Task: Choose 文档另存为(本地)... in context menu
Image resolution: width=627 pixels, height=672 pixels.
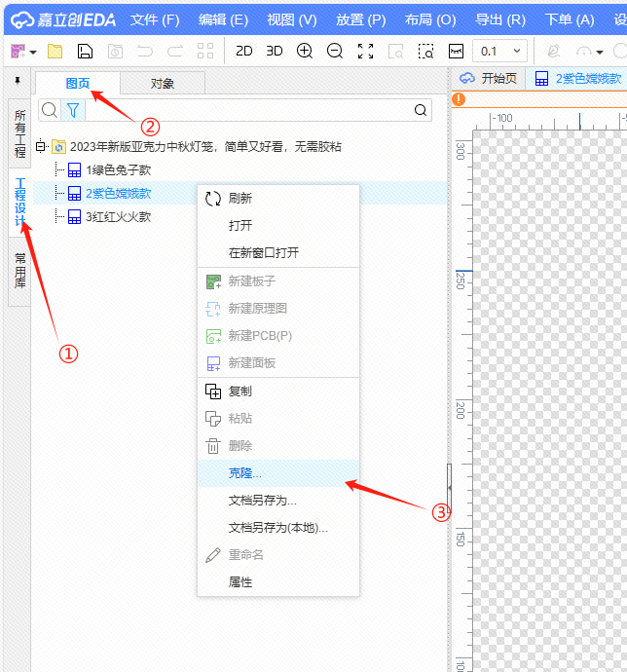Action: [x=277, y=527]
